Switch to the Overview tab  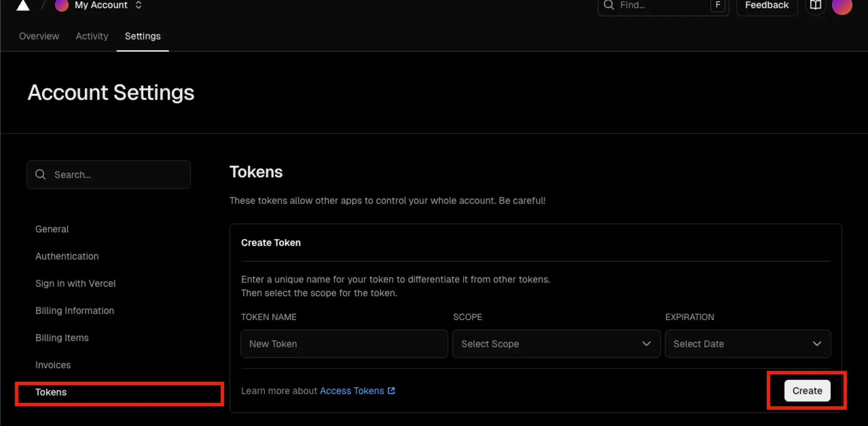click(39, 36)
